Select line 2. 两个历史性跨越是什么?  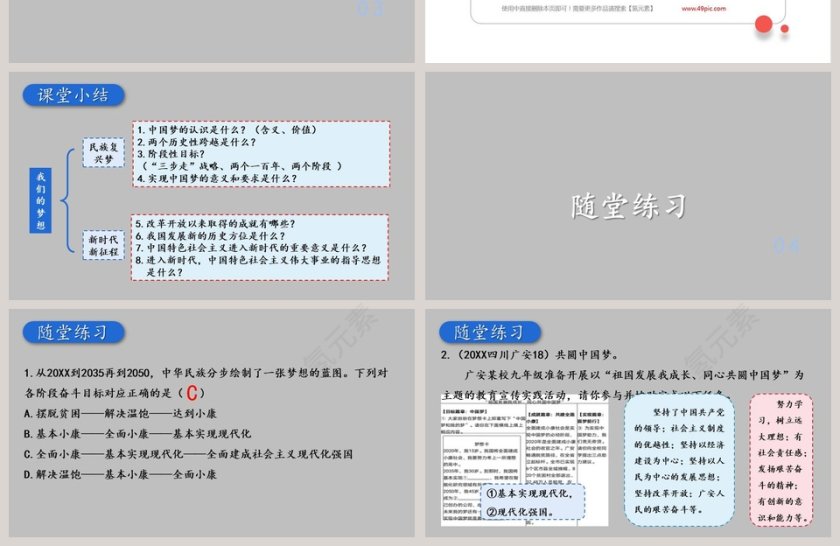tap(197, 142)
